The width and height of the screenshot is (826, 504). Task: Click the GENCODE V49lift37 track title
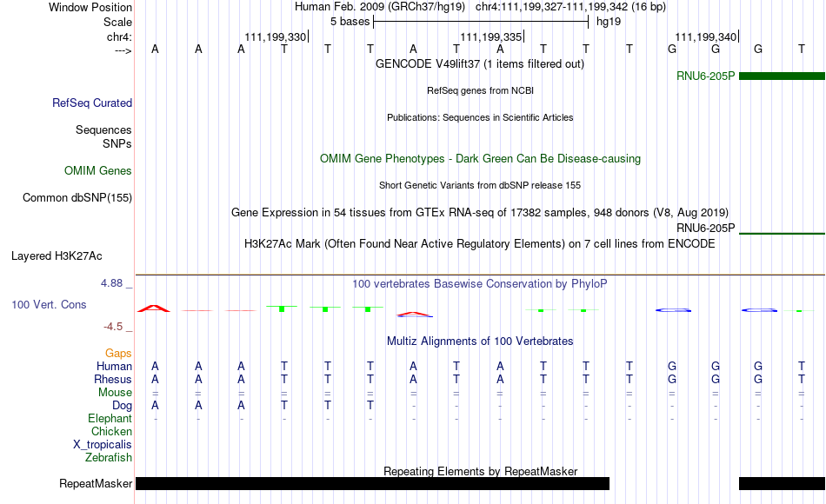pos(479,64)
